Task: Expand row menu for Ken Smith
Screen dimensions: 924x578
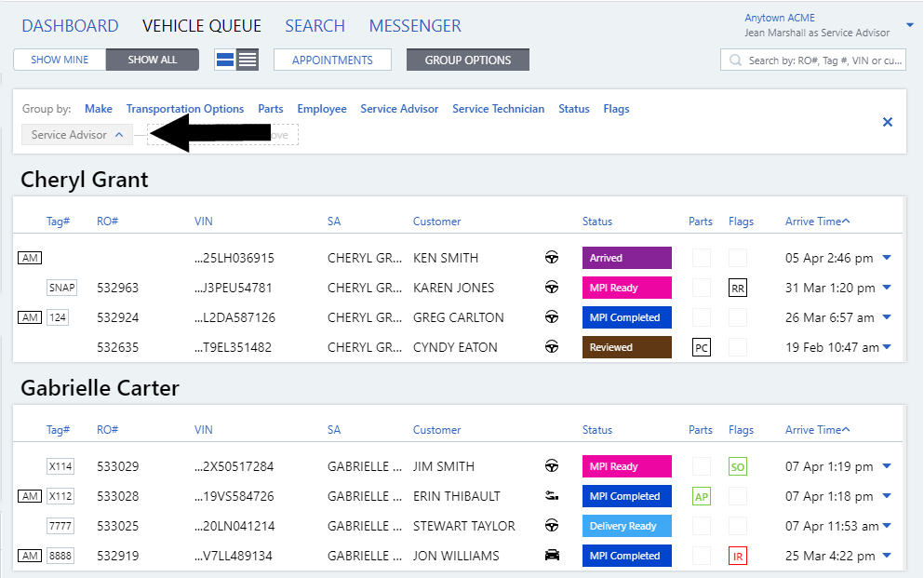Action: tap(887, 258)
